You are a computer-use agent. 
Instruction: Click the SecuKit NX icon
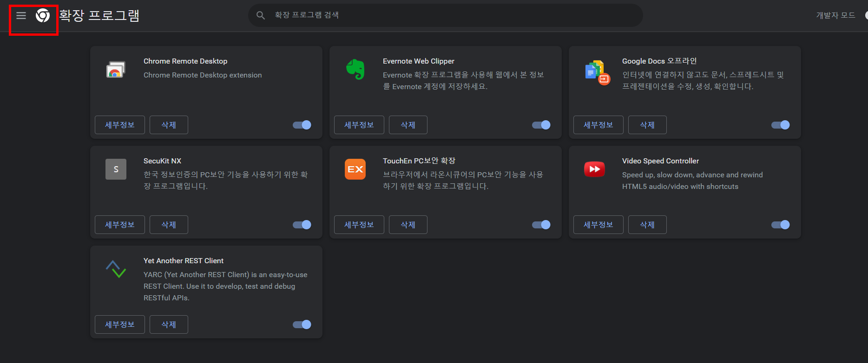pyautogui.click(x=116, y=169)
